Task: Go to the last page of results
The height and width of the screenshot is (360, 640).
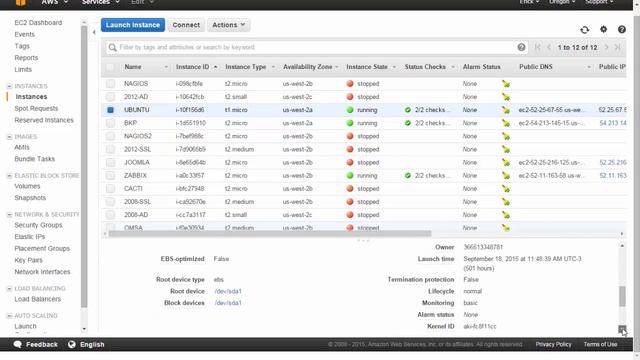Action: 618,47
